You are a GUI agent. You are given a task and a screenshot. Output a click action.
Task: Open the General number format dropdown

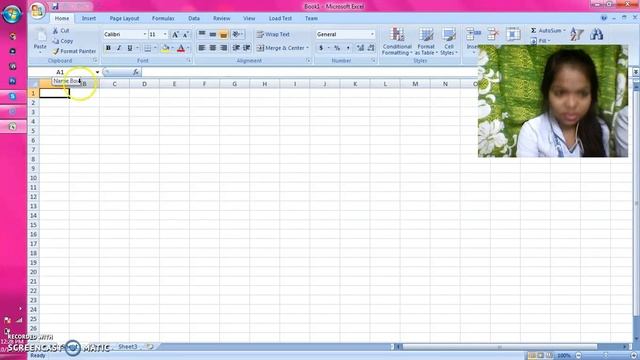[372, 34]
